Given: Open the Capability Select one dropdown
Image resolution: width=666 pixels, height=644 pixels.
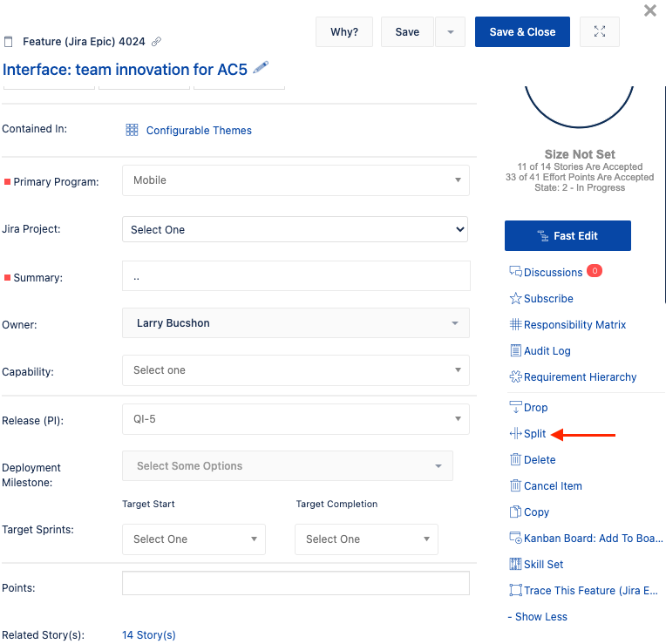Looking at the screenshot, I should [x=296, y=370].
